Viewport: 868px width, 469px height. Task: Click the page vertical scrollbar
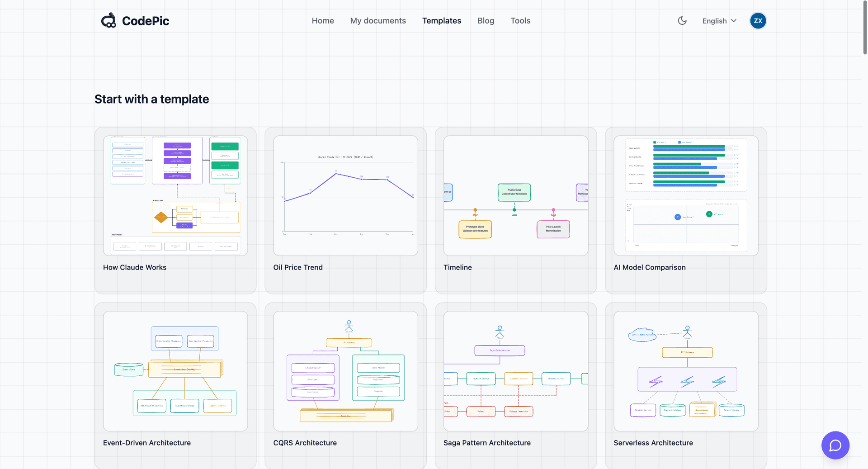coord(865,28)
